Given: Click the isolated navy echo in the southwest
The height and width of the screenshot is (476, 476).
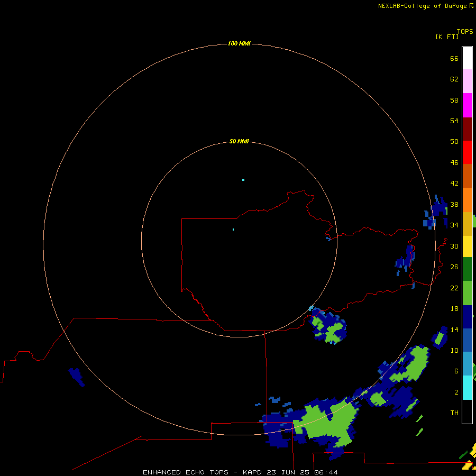Looking at the screenshot, I should coord(76,377).
